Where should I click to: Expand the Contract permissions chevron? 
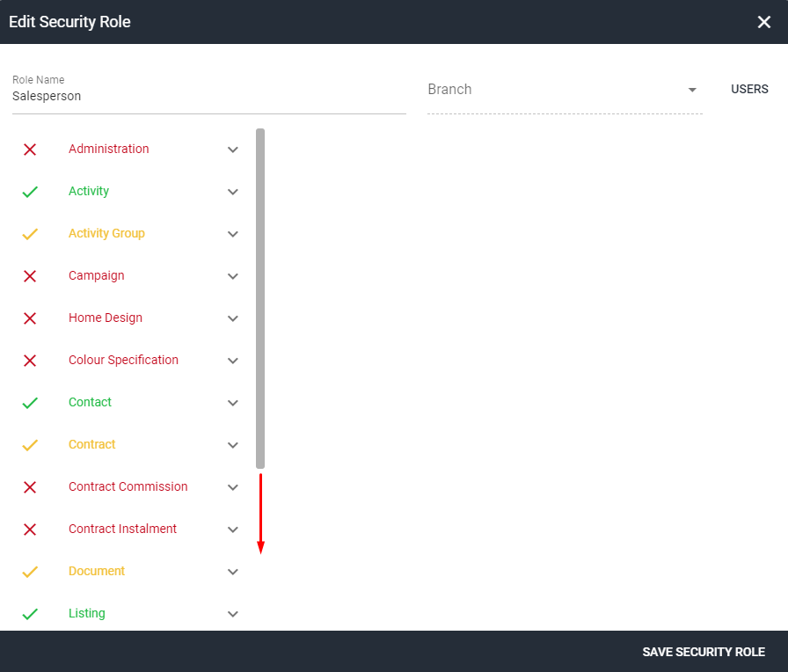click(232, 445)
